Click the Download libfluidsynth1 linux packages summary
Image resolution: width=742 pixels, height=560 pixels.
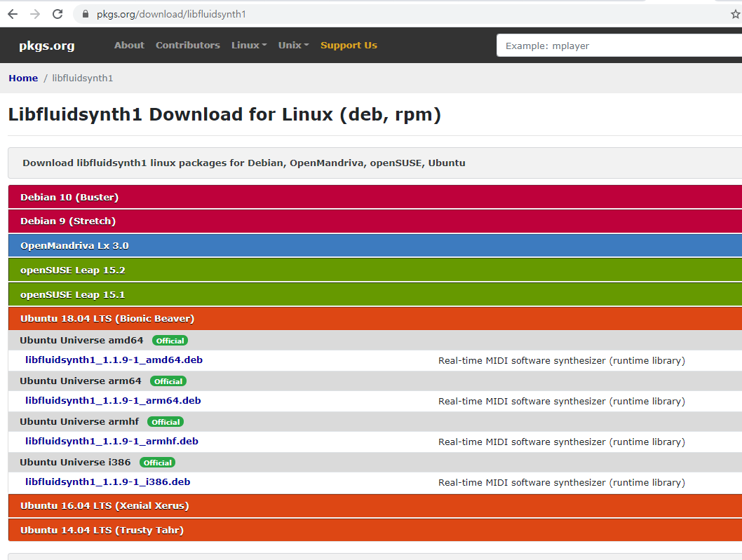point(244,163)
